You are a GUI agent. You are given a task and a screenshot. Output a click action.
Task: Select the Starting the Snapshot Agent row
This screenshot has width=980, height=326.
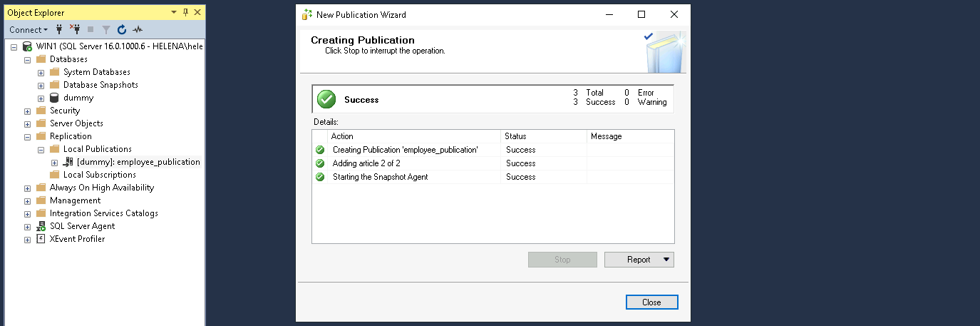click(380, 177)
